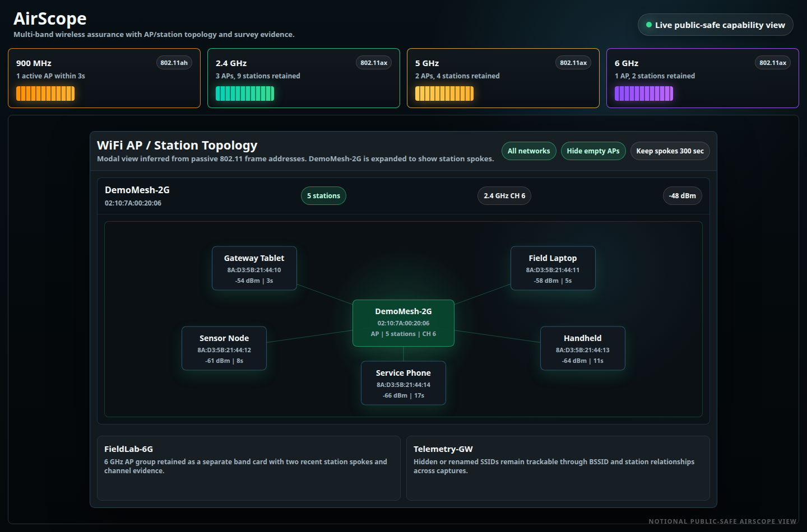
Task: Click the '1 AP, 2 stations retained' text
Action: (x=655, y=76)
